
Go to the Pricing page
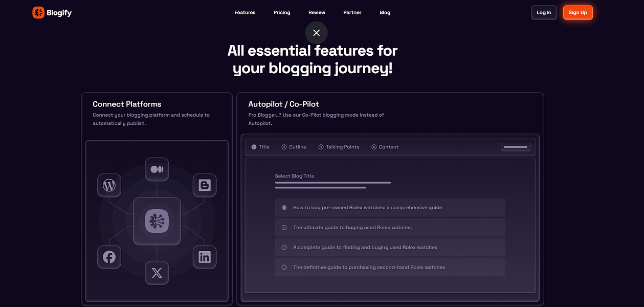(282, 13)
